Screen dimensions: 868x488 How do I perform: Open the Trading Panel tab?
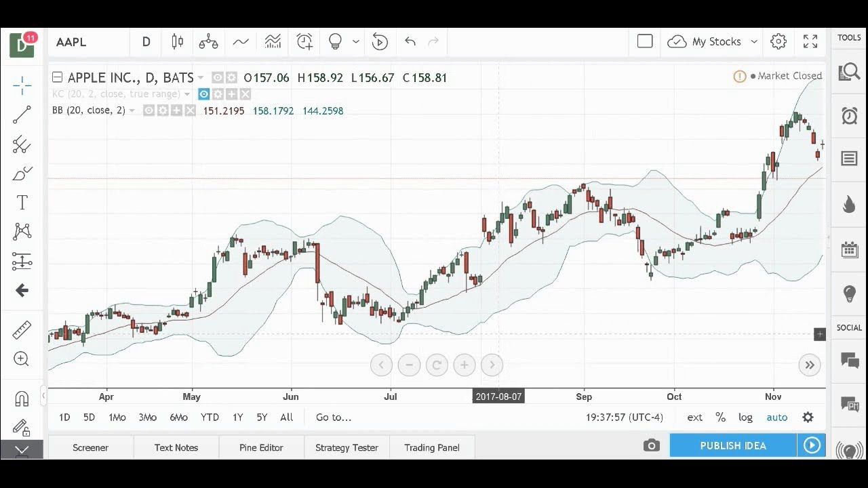coord(432,447)
